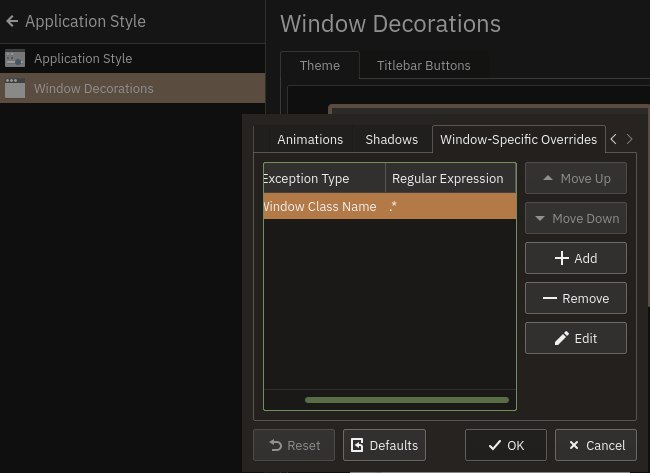Switch to the Titlebar Buttons tab
Viewport: 650px width, 473px height.
click(424, 65)
